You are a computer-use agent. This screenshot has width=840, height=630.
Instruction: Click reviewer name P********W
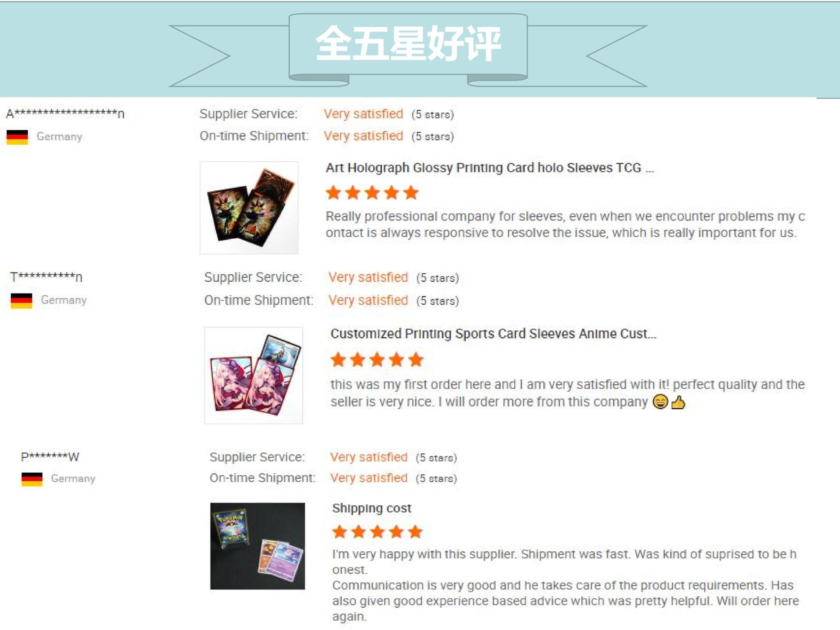(50, 457)
